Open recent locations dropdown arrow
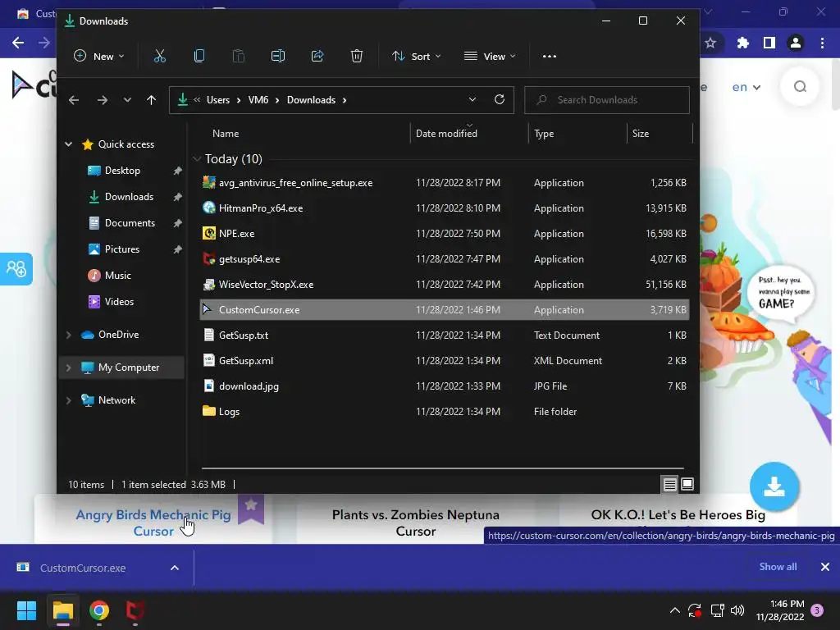Viewport: 840px width, 630px height. pyautogui.click(x=127, y=100)
